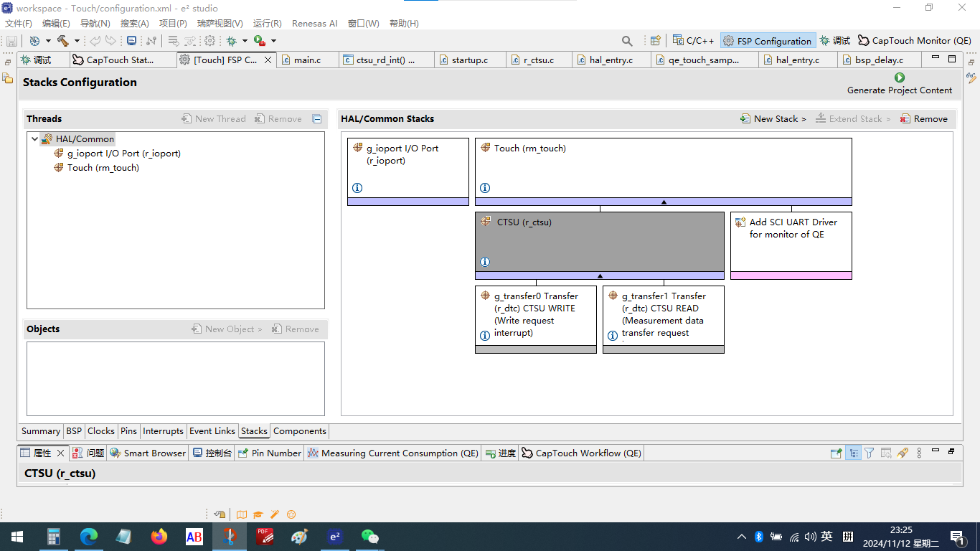
Task: Click the monitor terminal toolbar icon
Action: [x=131, y=41]
